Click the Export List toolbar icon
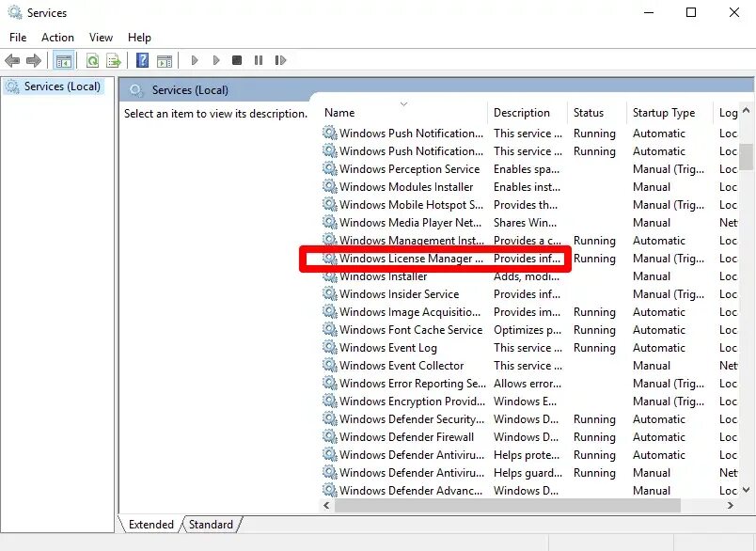This screenshot has width=756, height=551. (x=114, y=60)
